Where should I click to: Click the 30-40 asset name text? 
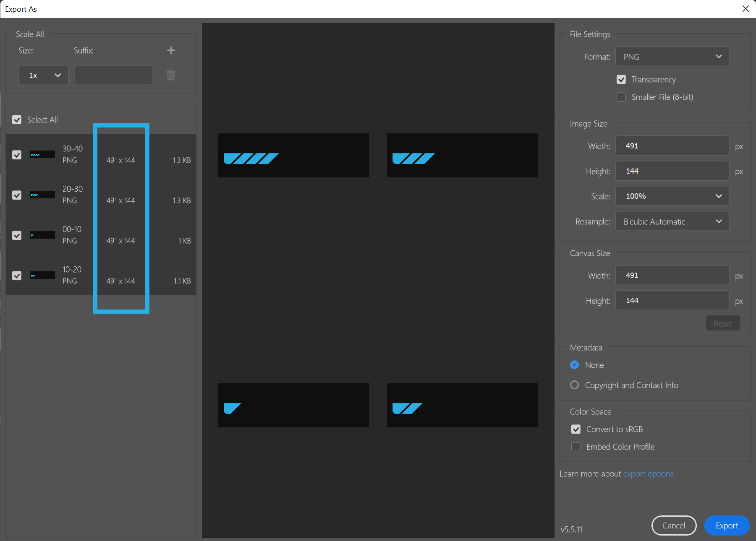[x=73, y=148]
